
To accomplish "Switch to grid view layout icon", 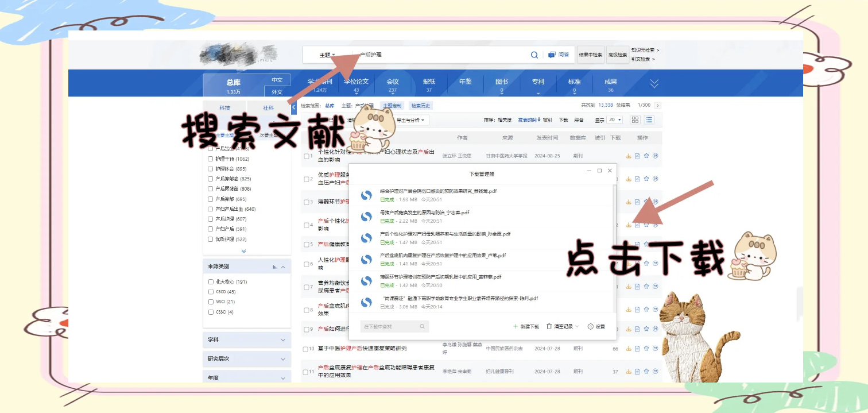I will (635, 120).
